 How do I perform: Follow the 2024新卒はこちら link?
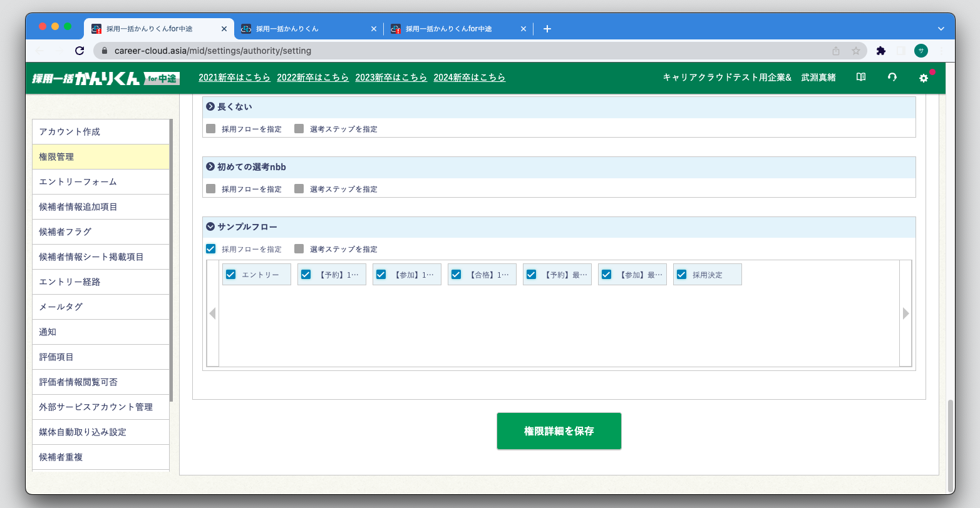pos(470,78)
